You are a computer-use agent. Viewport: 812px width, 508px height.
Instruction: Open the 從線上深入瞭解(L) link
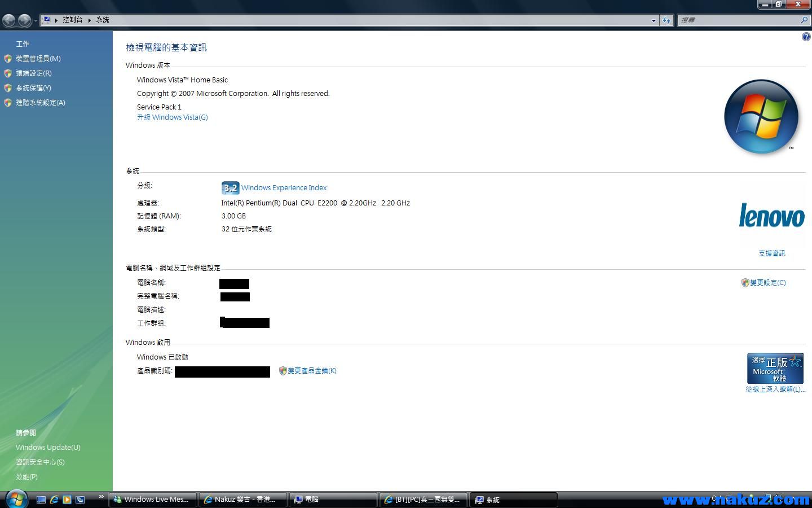tap(775, 389)
